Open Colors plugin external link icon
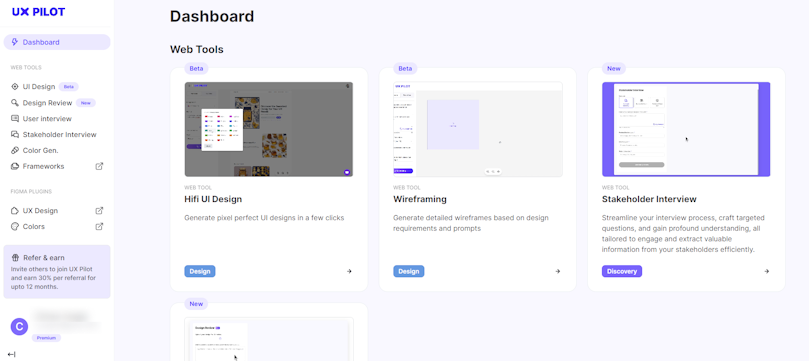The width and height of the screenshot is (809, 361). [100, 226]
